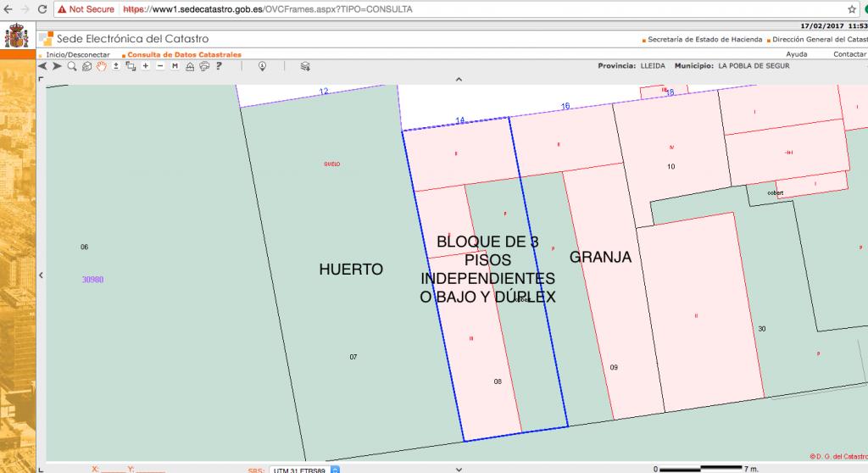Open Consulta de Datos Catastrales menu
This screenshot has width=868, height=473.
point(184,54)
